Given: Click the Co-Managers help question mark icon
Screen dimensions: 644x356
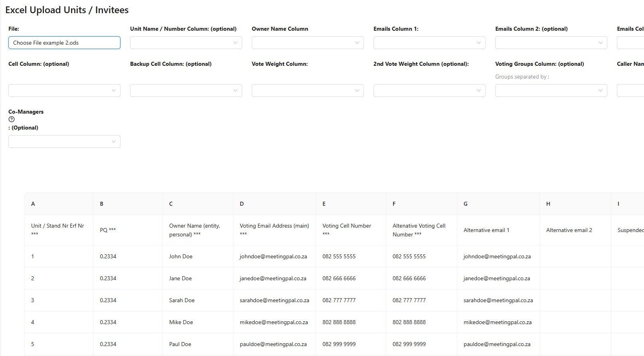Looking at the screenshot, I should coord(12,119).
